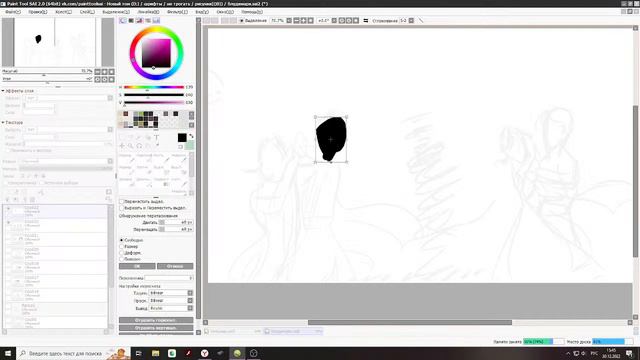This screenshot has width=640, height=360.
Task: Toggle the Перемещать drag detection checkbox
Action: (x=162, y=229)
